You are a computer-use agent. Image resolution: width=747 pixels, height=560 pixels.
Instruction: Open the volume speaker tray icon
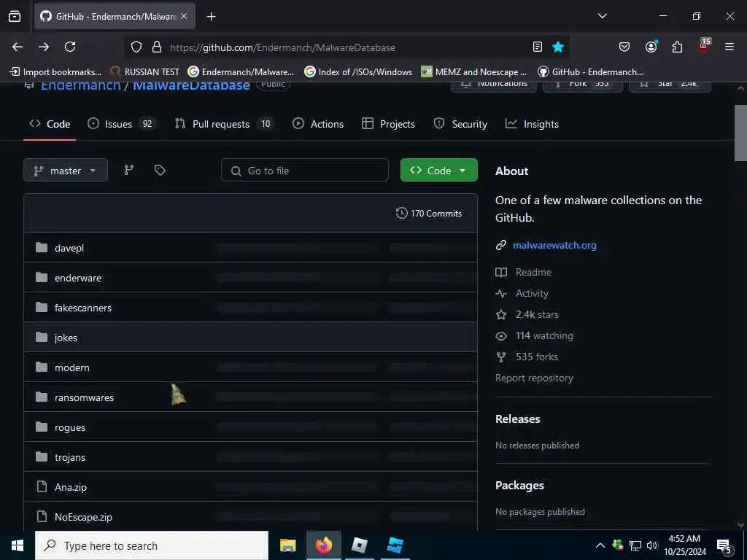651,545
